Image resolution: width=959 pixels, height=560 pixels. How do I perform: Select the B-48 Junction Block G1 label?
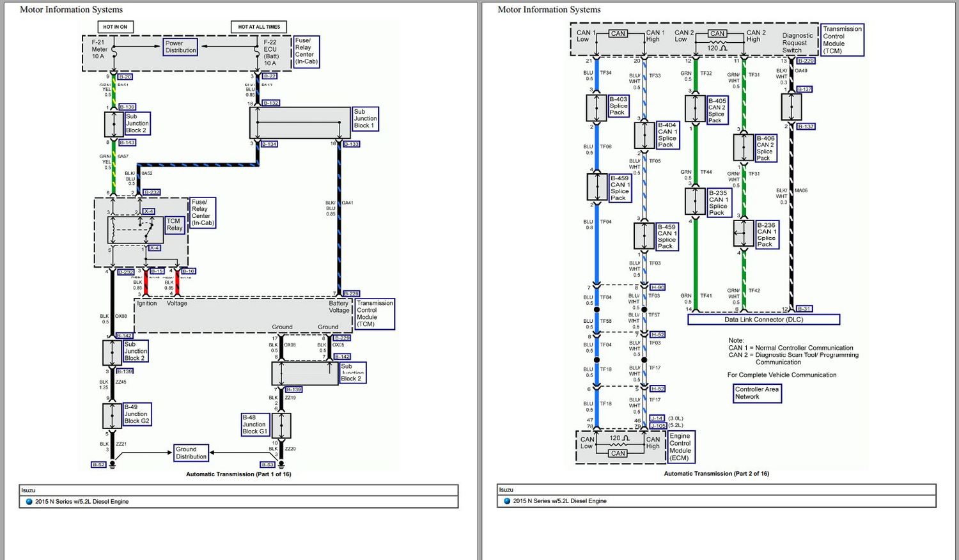[x=254, y=424]
